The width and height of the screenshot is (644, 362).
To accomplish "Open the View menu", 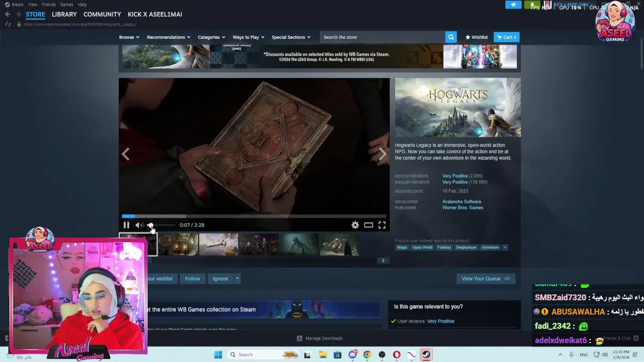I will pyautogui.click(x=33, y=5).
